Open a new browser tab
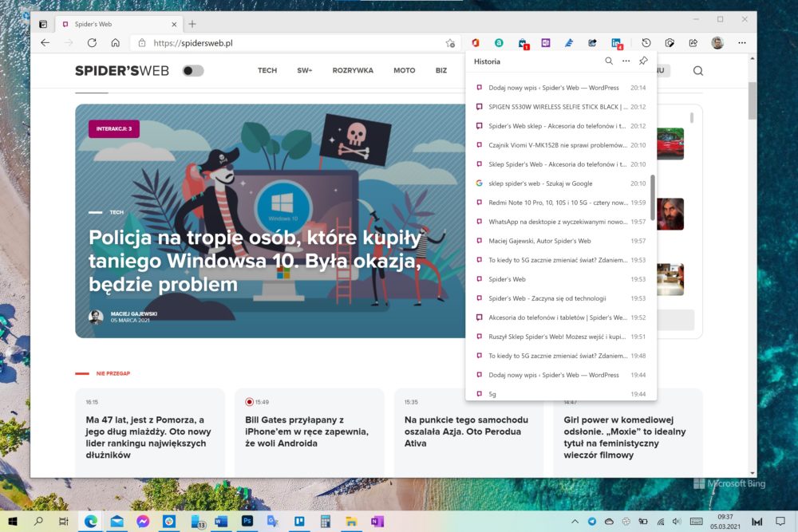The width and height of the screenshot is (798, 532). coord(192,24)
